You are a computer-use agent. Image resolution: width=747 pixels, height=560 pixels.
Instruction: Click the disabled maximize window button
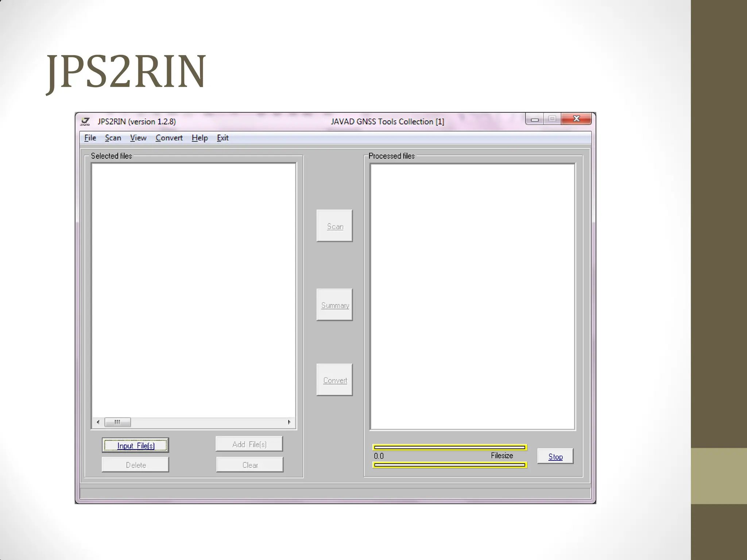pyautogui.click(x=552, y=119)
